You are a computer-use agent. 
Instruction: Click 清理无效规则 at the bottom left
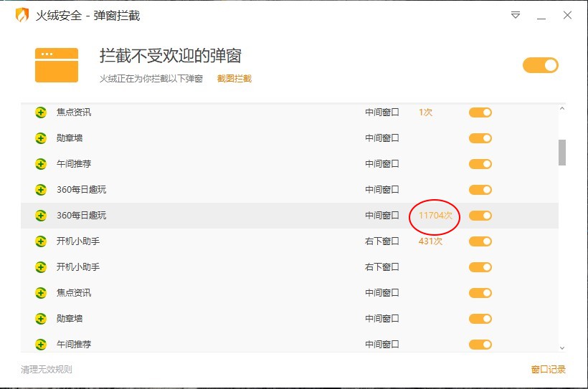(46, 369)
